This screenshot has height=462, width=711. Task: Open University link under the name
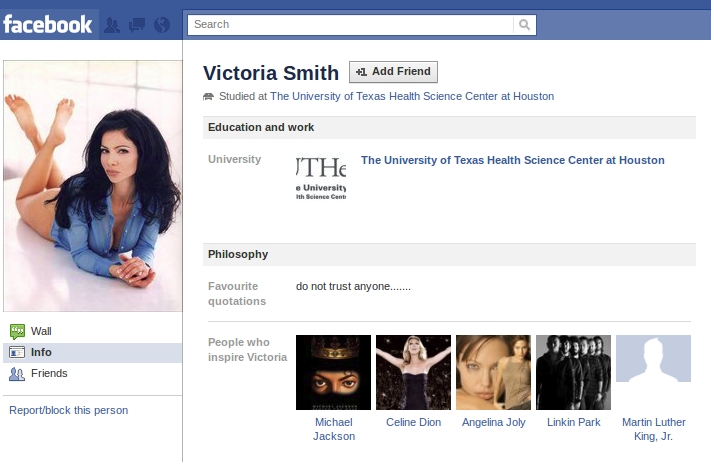pyautogui.click(x=412, y=96)
